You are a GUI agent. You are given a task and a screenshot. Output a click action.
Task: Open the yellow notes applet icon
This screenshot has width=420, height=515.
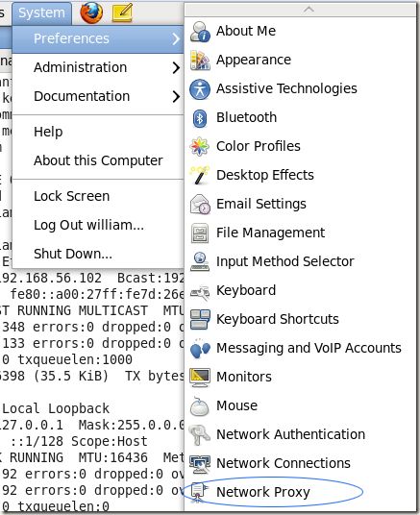coord(122,12)
